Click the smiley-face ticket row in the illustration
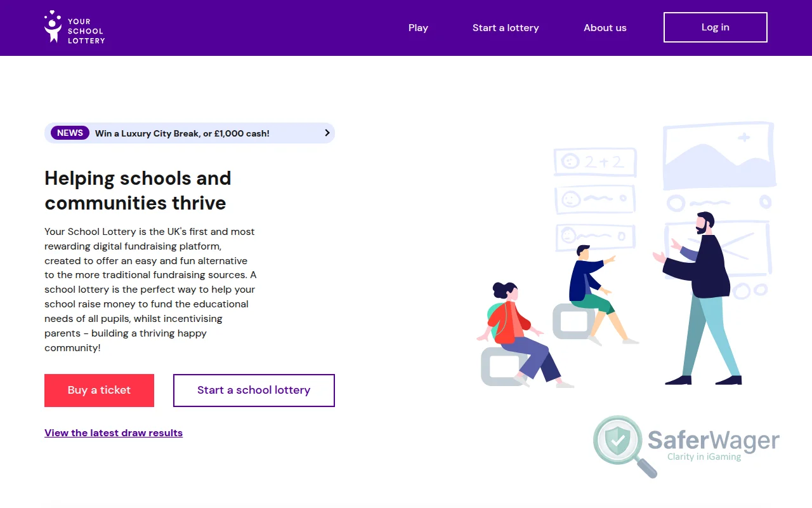 [x=594, y=199]
